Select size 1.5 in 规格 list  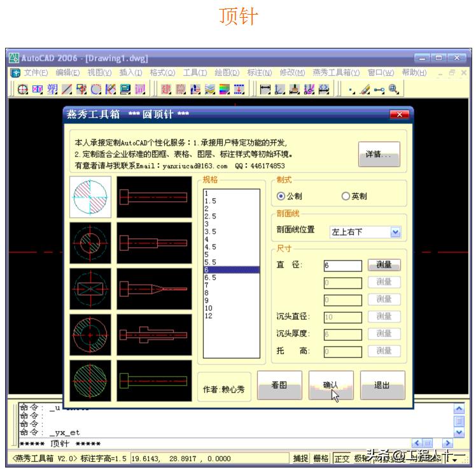pyautogui.click(x=232, y=201)
